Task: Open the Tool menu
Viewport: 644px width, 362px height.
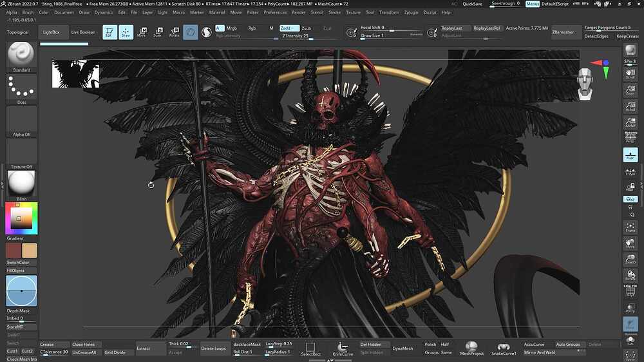Action: point(370,12)
